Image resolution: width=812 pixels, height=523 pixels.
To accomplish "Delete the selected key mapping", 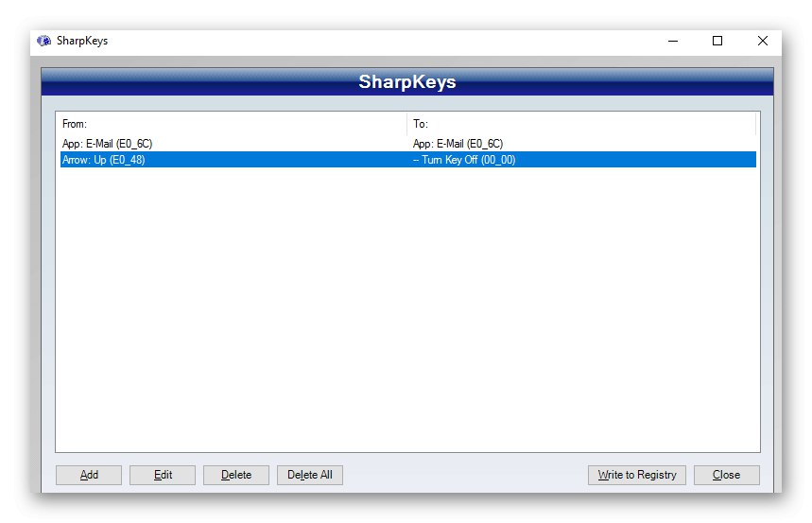I will coord(236,475).
